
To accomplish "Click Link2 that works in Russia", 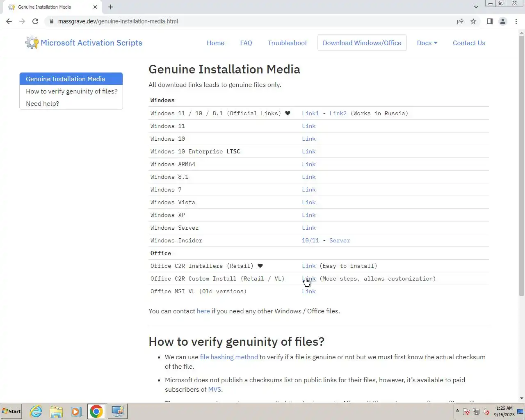I will point(338,113).
